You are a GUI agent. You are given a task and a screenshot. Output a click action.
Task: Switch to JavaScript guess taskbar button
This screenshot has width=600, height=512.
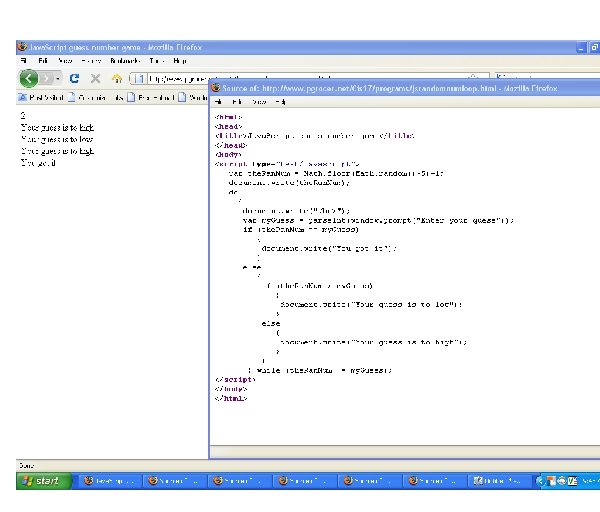tap(109, 481)
